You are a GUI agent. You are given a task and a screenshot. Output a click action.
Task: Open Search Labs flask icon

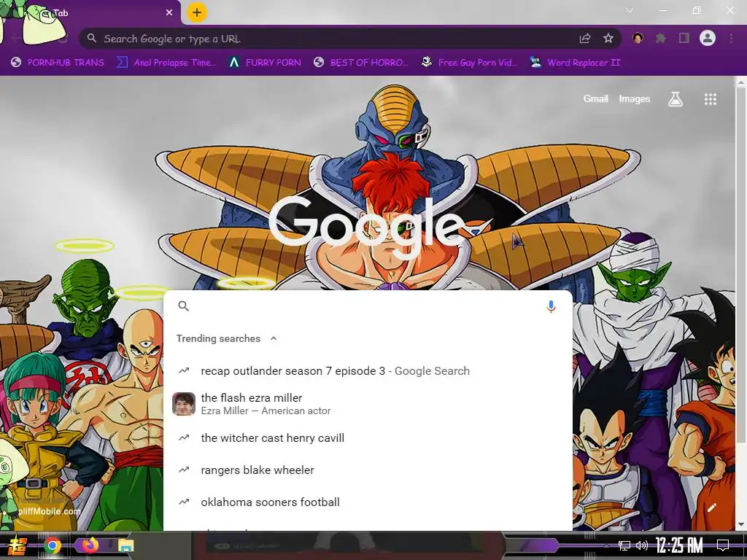click(676, 99)
